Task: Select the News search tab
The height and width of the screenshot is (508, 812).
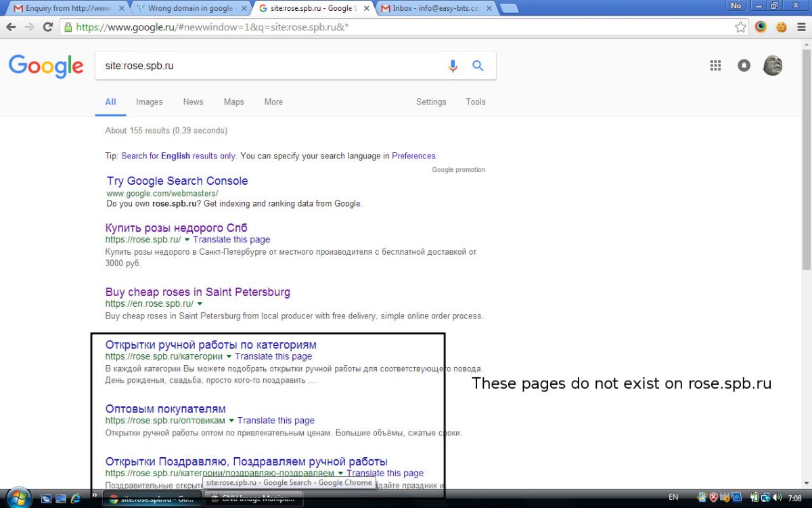Action: [193, 102]
